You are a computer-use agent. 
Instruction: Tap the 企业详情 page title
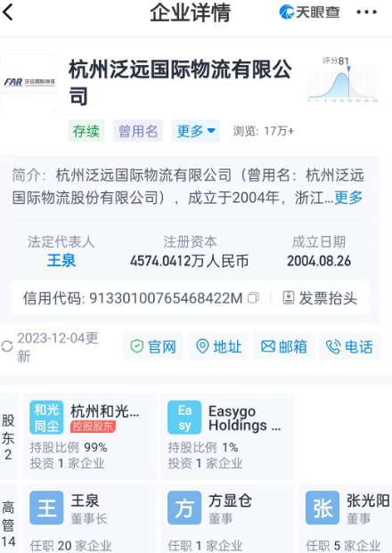(x=190, y=12)
